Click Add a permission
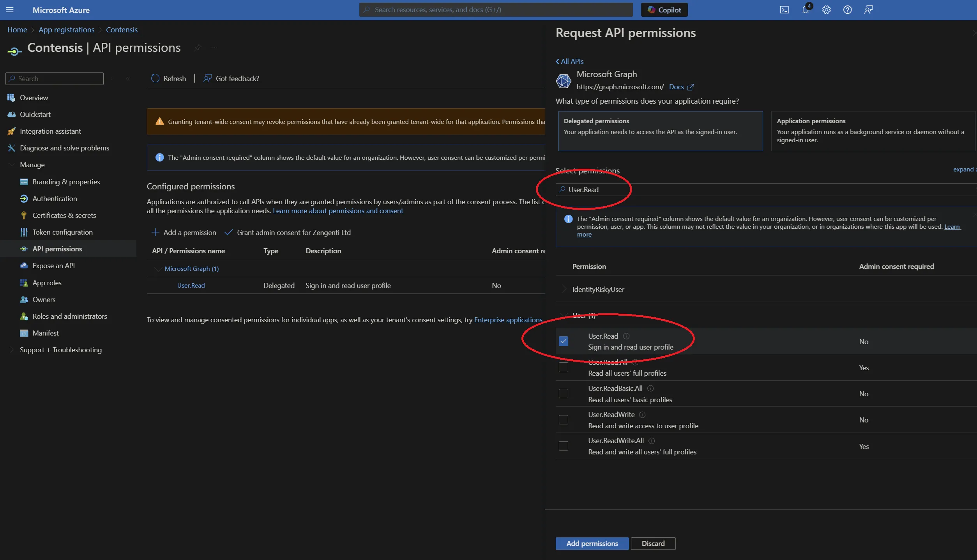Viewport: 977px width, 560px height. [184, 232]
